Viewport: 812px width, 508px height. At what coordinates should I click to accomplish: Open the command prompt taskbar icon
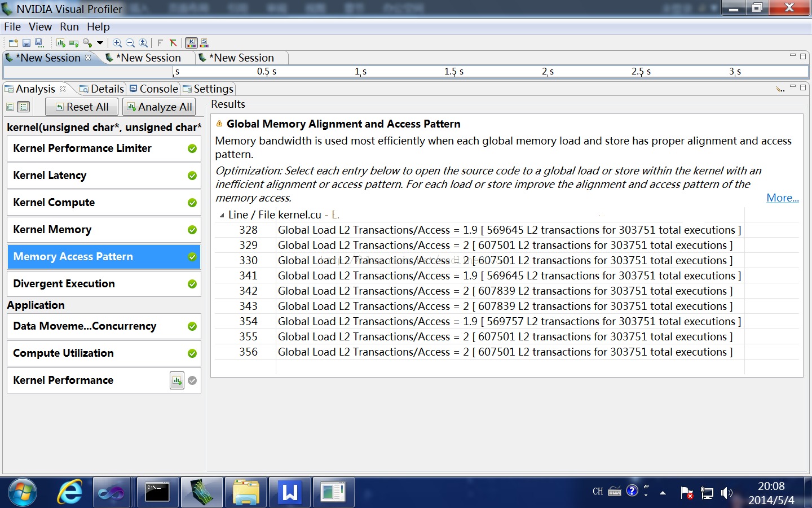coord(157,492)
